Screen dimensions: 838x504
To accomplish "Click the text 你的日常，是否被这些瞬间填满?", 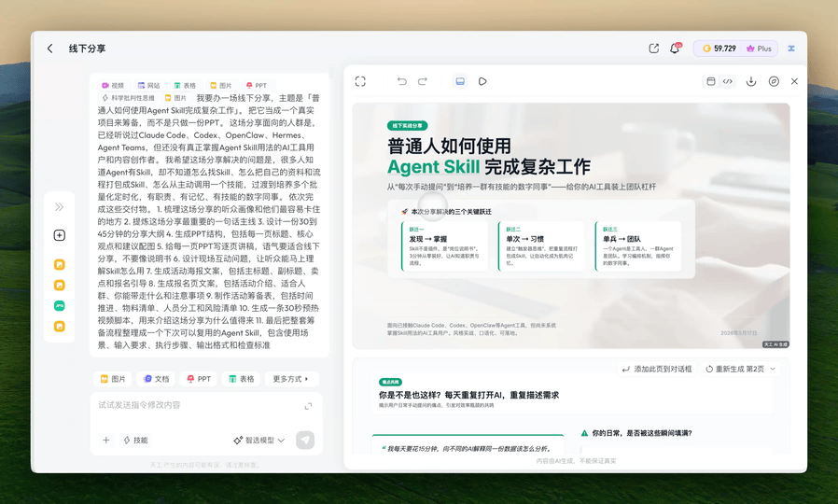I will click(x=642, y=433).
